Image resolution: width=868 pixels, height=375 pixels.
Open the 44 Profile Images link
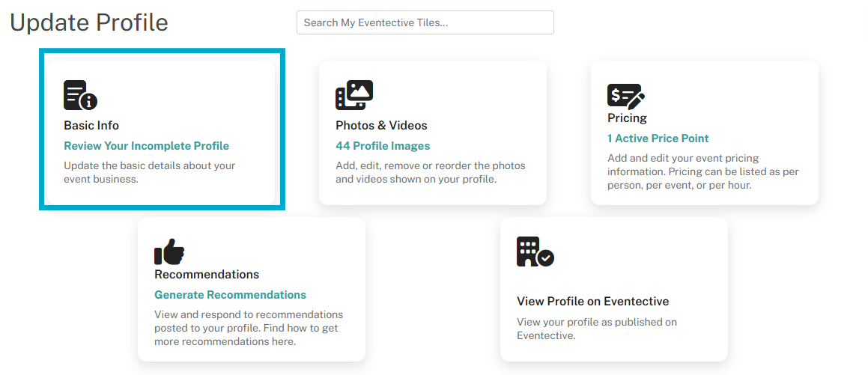tap(383, 146)
